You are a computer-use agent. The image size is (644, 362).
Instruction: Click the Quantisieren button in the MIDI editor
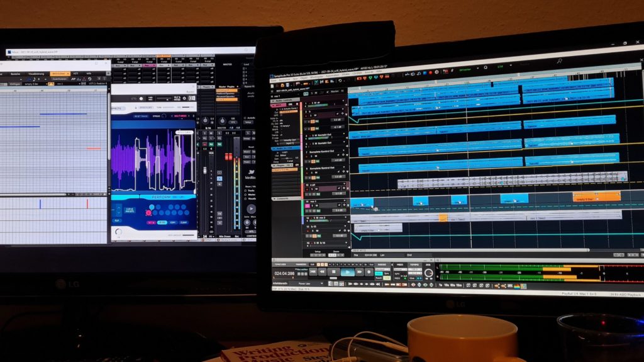tap(60, 79)
